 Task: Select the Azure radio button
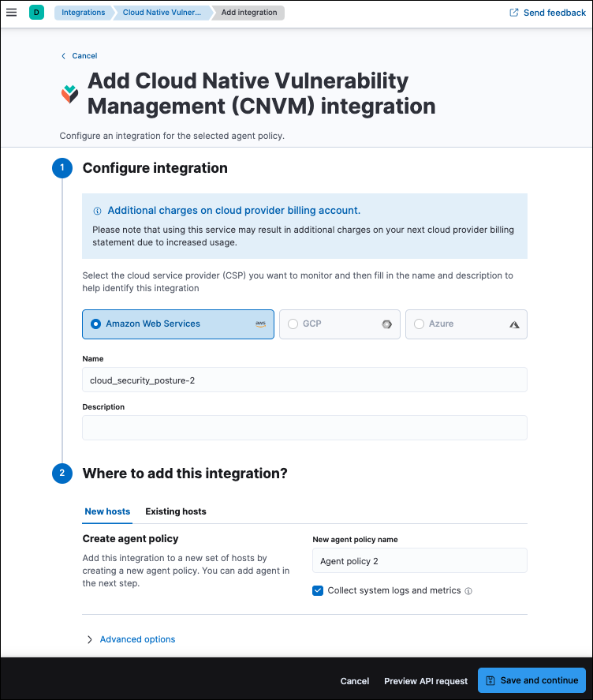419,324
